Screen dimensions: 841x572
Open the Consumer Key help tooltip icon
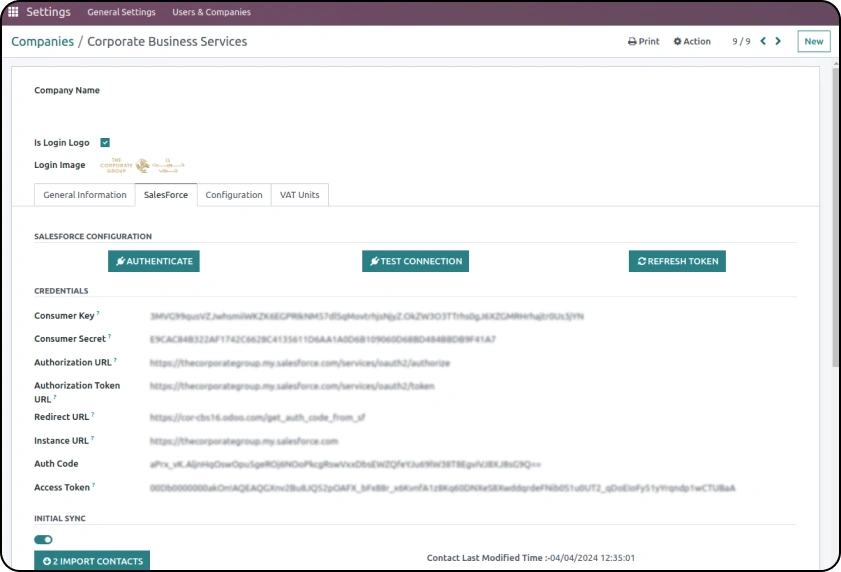point(98,313)
